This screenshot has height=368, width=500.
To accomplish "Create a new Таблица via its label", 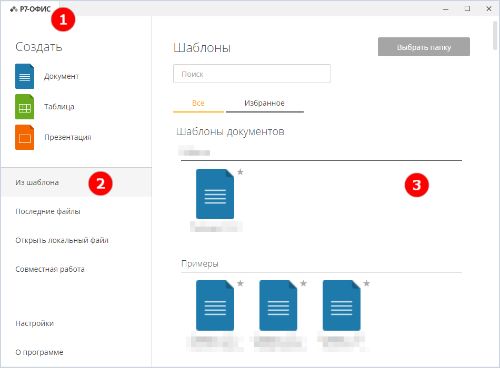I will 59,107.
